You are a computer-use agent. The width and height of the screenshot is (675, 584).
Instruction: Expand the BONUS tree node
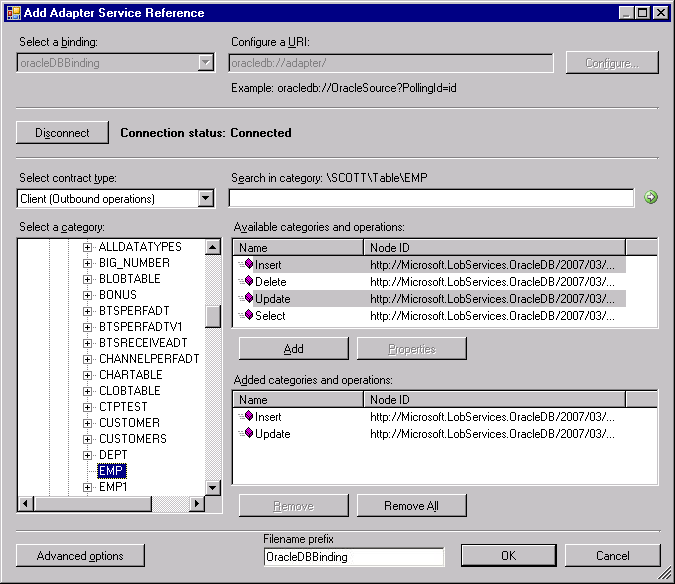click(x=87, y=295)
